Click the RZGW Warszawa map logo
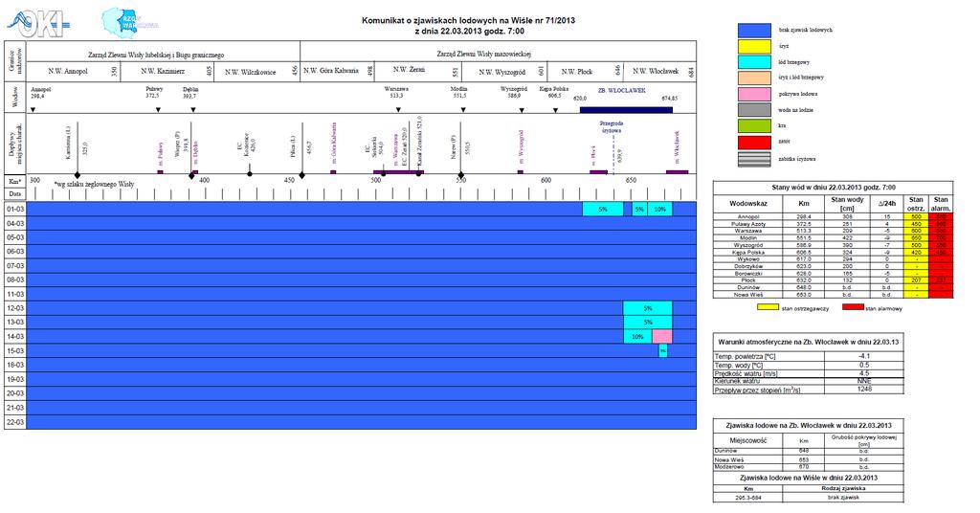This screenshot has height=513, width=980. click(x=129, y=24)
